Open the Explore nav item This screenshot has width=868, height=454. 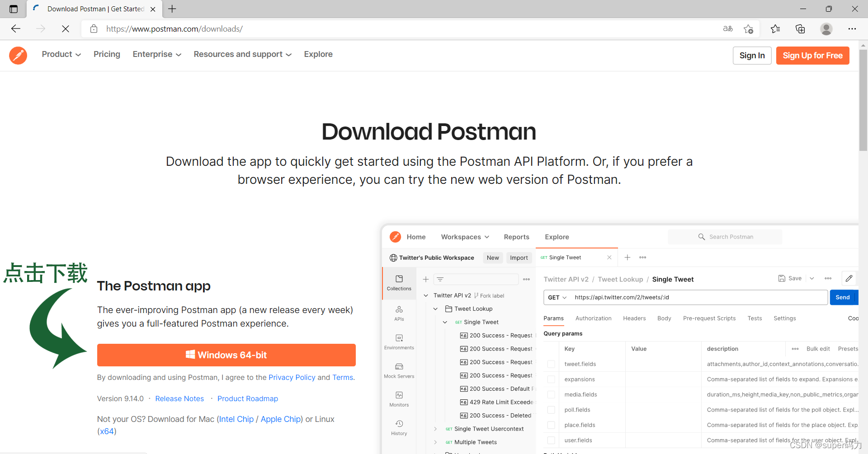318,54
